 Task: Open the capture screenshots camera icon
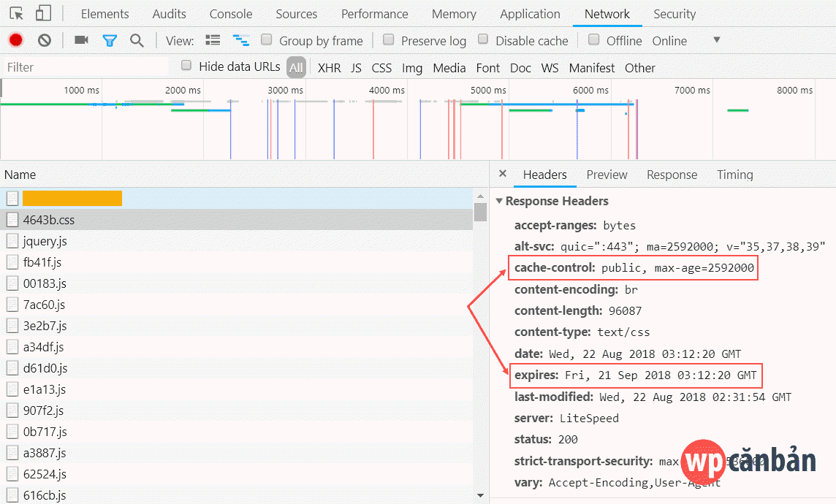pos(80,40)
